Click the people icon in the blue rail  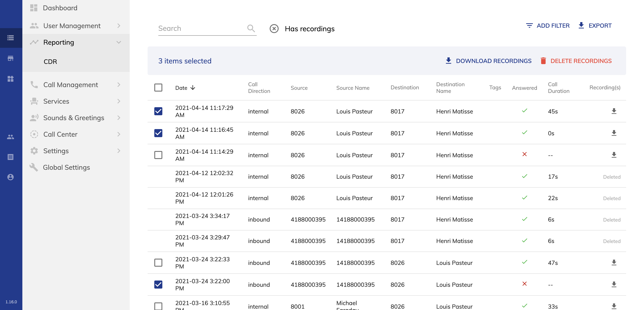coord(11,137)
